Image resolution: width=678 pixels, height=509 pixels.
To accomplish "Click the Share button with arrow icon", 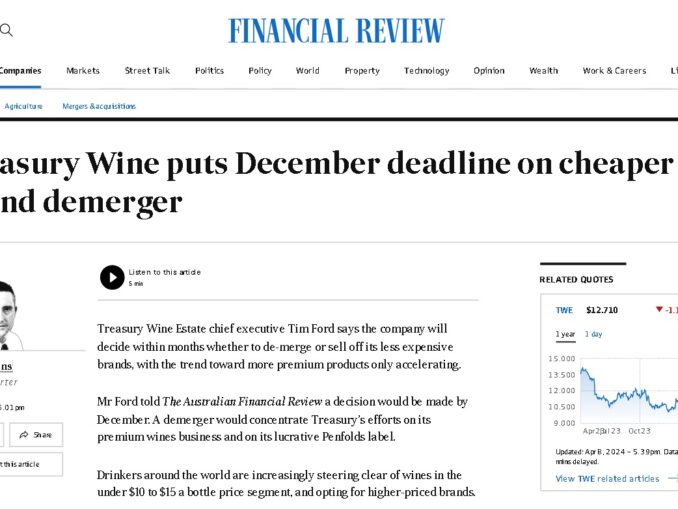I will point(36,435).
